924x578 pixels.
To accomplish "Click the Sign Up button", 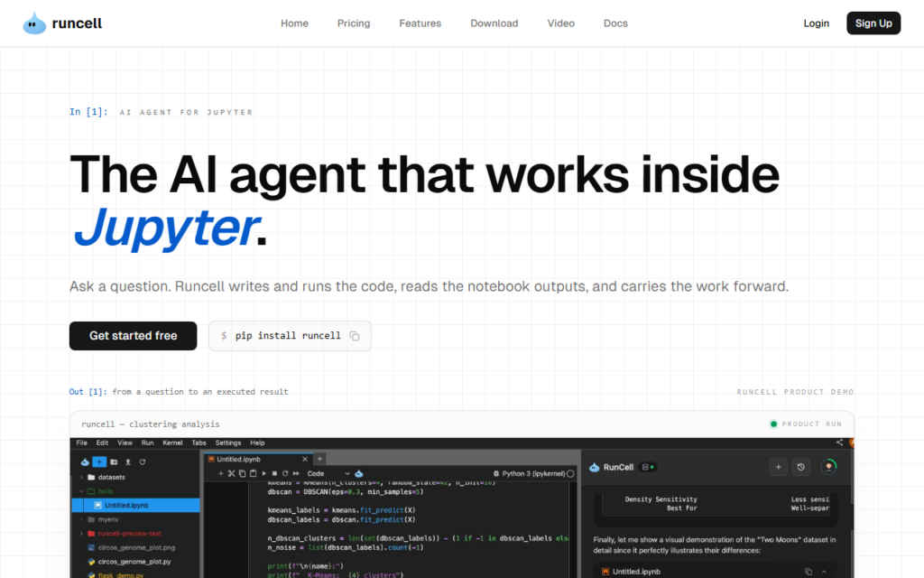I will 873,23.
